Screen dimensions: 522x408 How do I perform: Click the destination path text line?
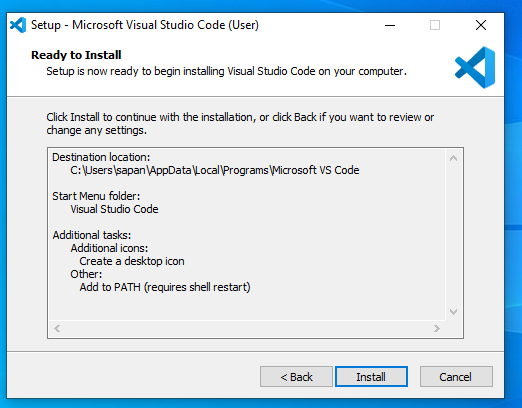click(x=215, y=170)
